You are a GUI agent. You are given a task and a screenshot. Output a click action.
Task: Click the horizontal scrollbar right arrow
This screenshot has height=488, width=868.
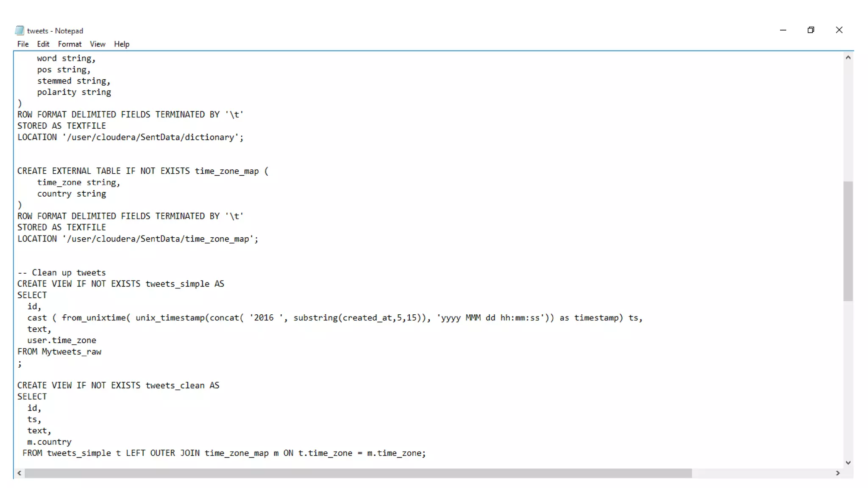click(x=837, y=473)
